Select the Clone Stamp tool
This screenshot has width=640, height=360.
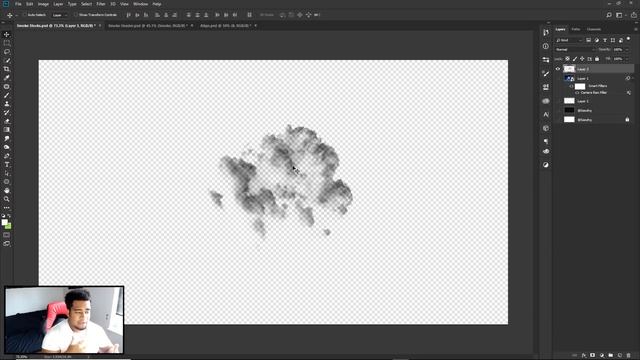coord(7,104)
